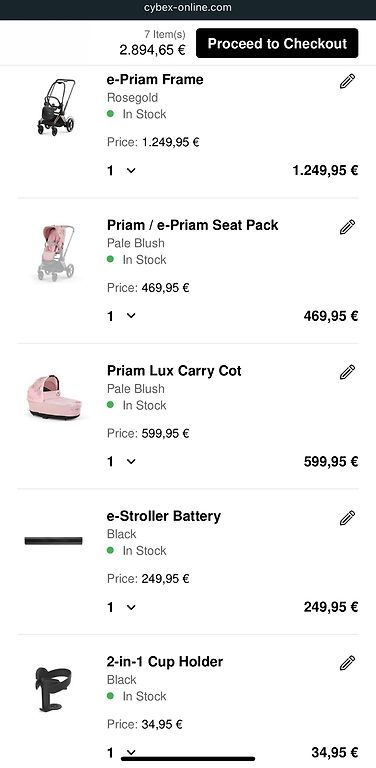Open quantity dropdown for e-Priam Frame

(x=121, y=170)
